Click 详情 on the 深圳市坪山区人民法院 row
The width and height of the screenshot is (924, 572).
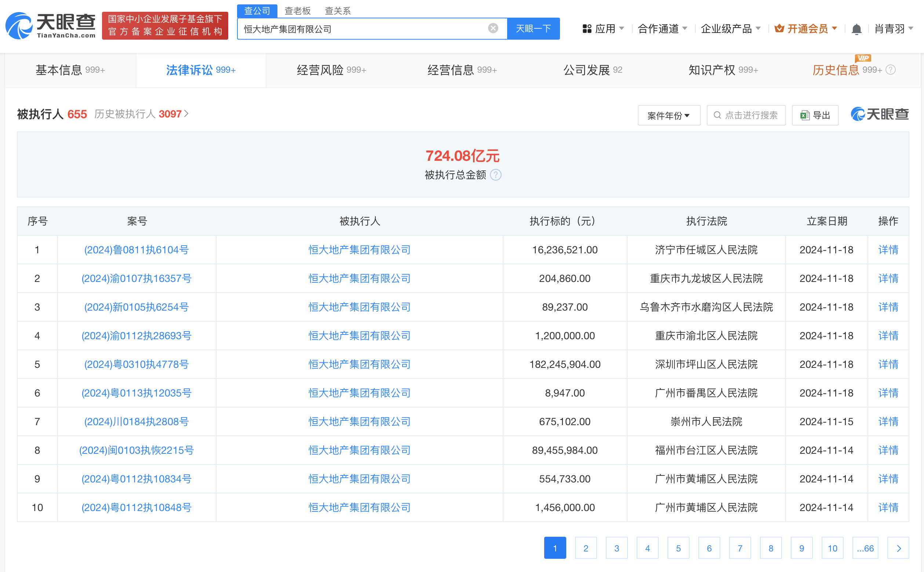tap(888, 364)
